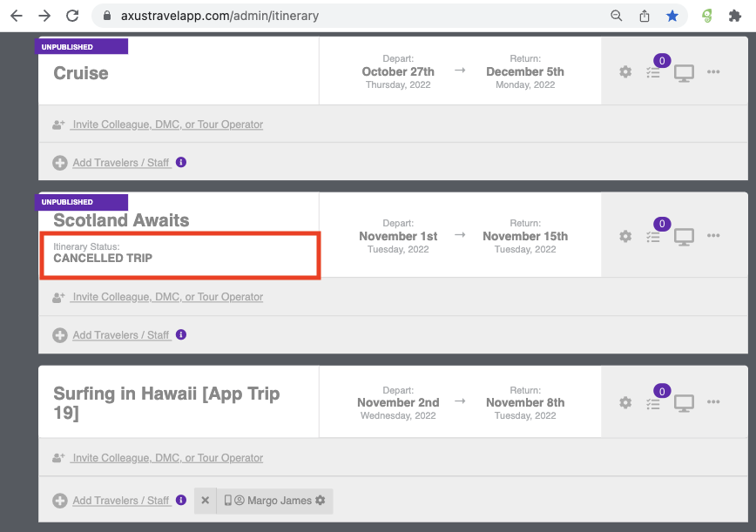Click settings gear on Scotland Awaits row

click(625, 237)
